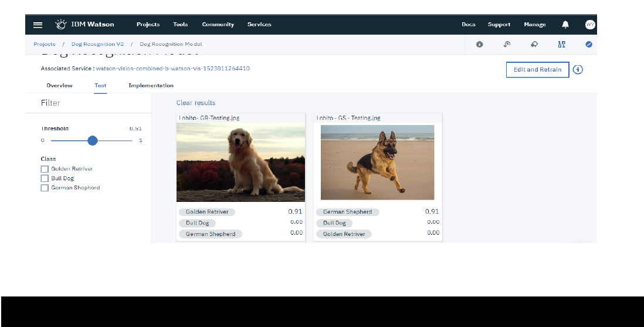
Task: Click the blue compass icon
Action: pos(589,44)
